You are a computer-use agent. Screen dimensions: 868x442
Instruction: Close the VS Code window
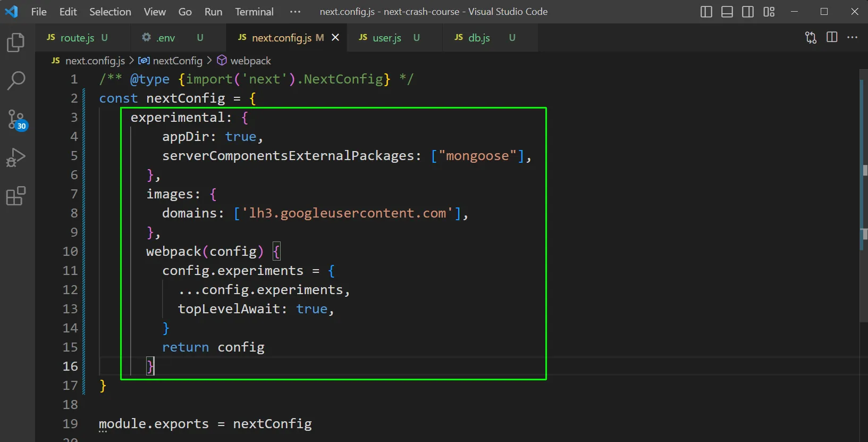855,12
